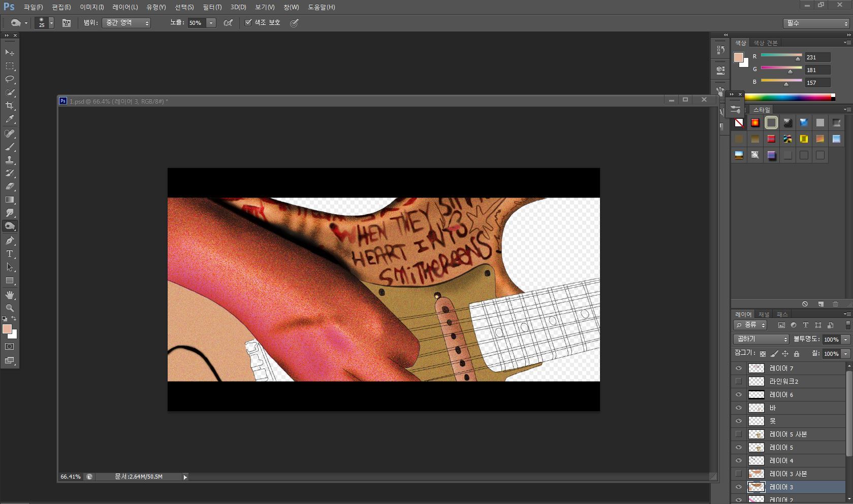This screenshot has height=504, width=853.
Task: Open the 곱하기 blend mode dropdown
Action: coord(761,339)
